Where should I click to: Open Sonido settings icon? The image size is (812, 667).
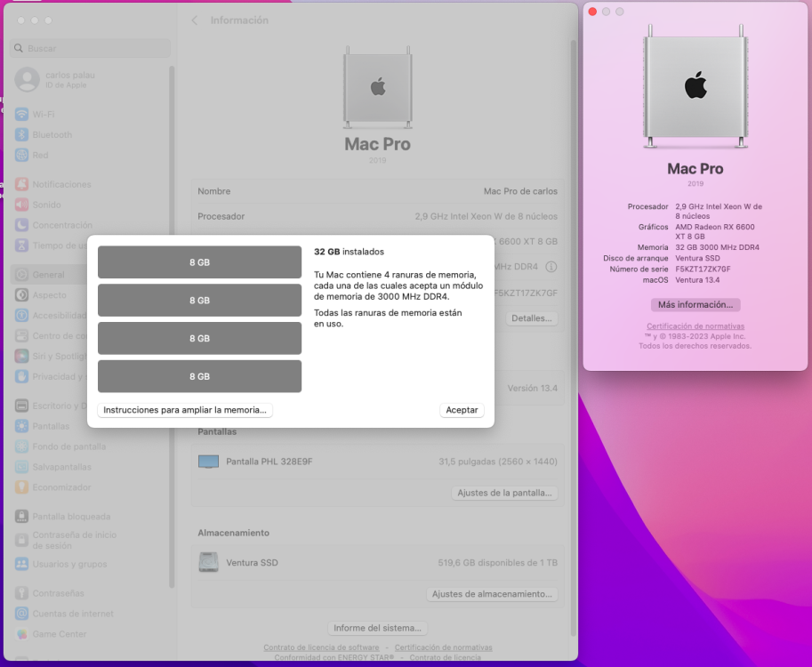click(21, 205)
